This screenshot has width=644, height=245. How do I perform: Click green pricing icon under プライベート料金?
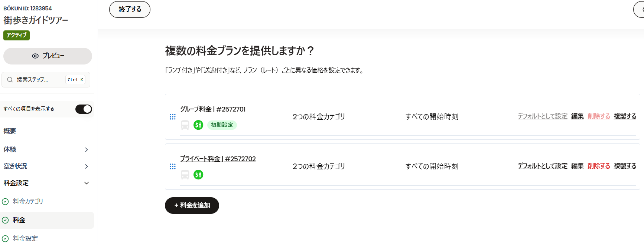(198, 175)
